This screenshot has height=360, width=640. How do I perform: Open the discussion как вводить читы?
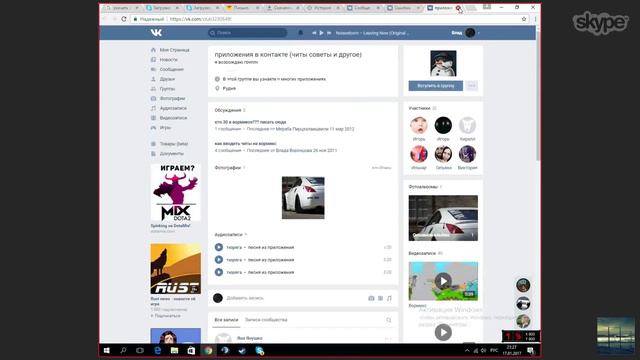245,144
